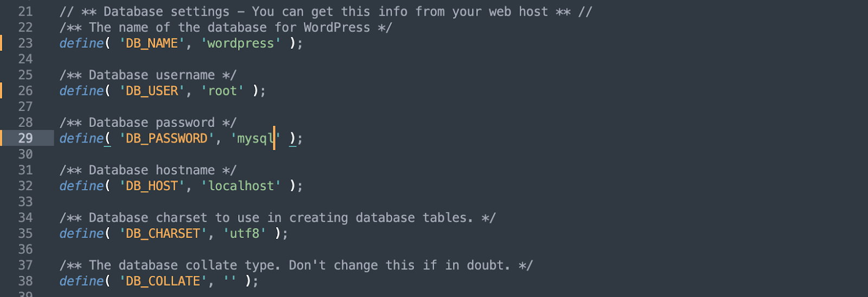The height and width of the screenshot is (297, 868).
Task: Click the highlighted line number 29
Action: tap(25, 138)
